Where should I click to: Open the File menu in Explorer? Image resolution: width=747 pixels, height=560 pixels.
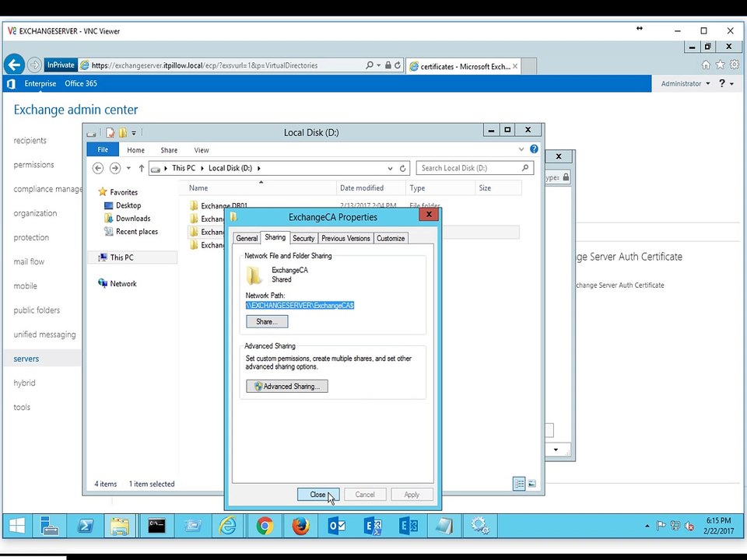103,149
